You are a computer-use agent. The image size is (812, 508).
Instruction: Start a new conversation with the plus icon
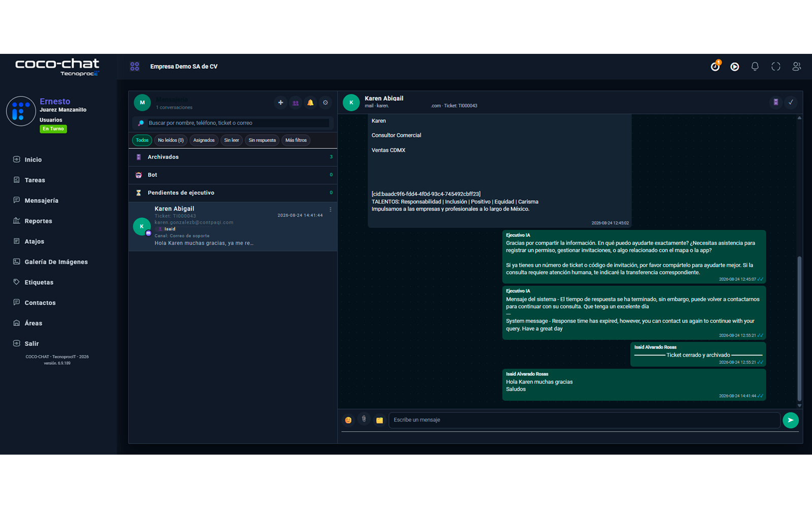(280, 103)
